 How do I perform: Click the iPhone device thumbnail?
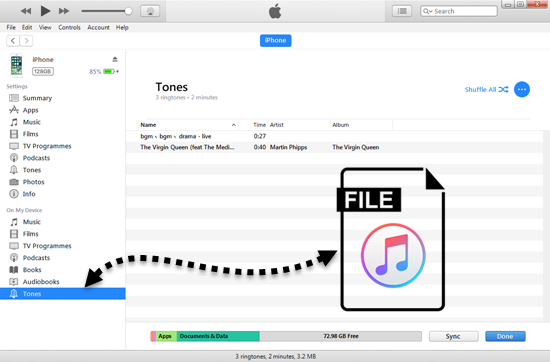(16, 65)
